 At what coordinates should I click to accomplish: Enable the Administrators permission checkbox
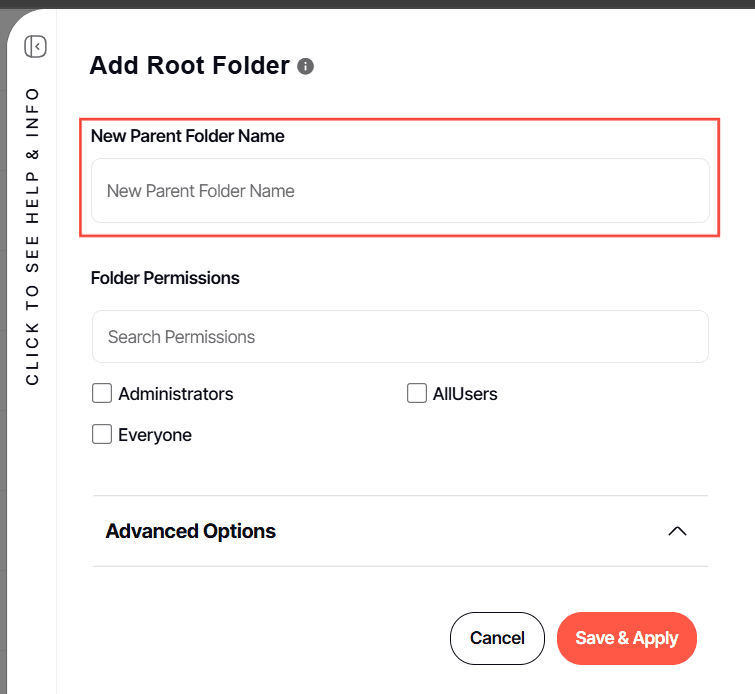(102, 394)
